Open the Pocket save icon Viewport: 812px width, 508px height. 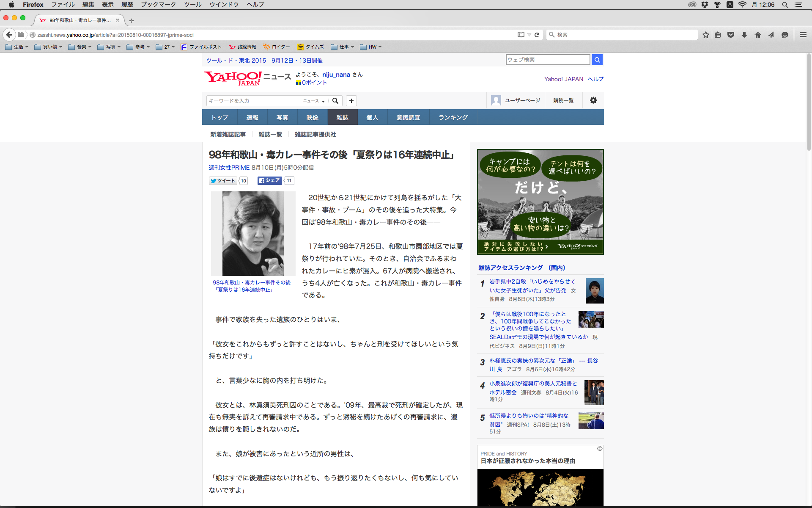(731, 35)
